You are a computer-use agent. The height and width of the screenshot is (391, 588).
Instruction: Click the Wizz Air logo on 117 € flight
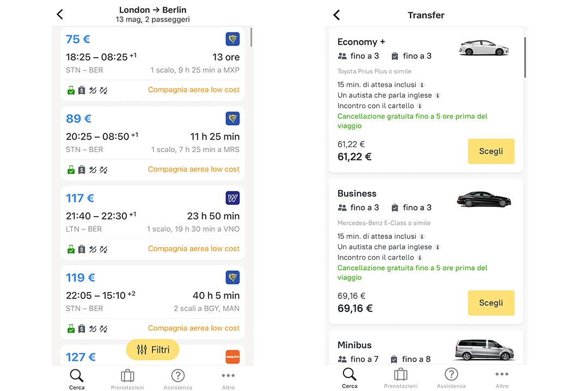tap(232, 198)
